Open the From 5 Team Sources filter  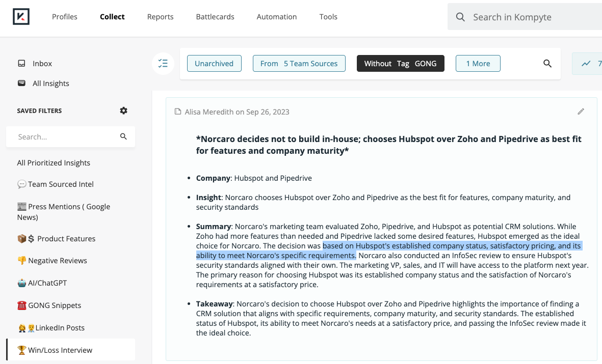click(x=299, y=64)
